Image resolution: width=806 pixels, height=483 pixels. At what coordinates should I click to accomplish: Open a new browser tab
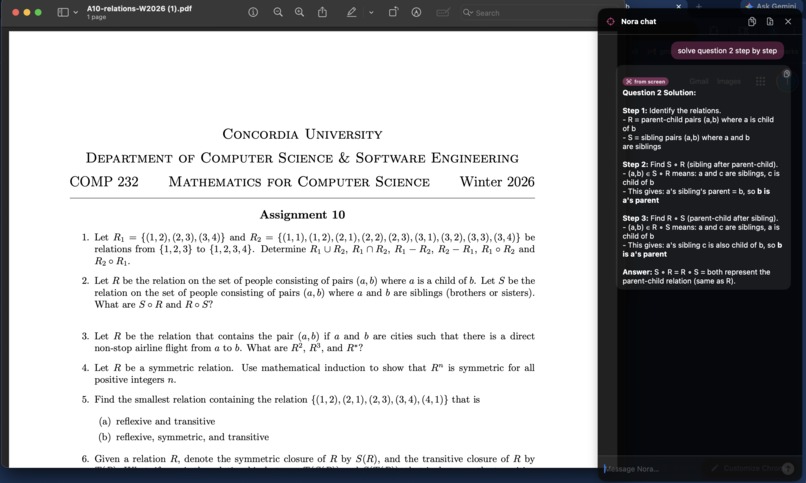click(x=699, y=6)
